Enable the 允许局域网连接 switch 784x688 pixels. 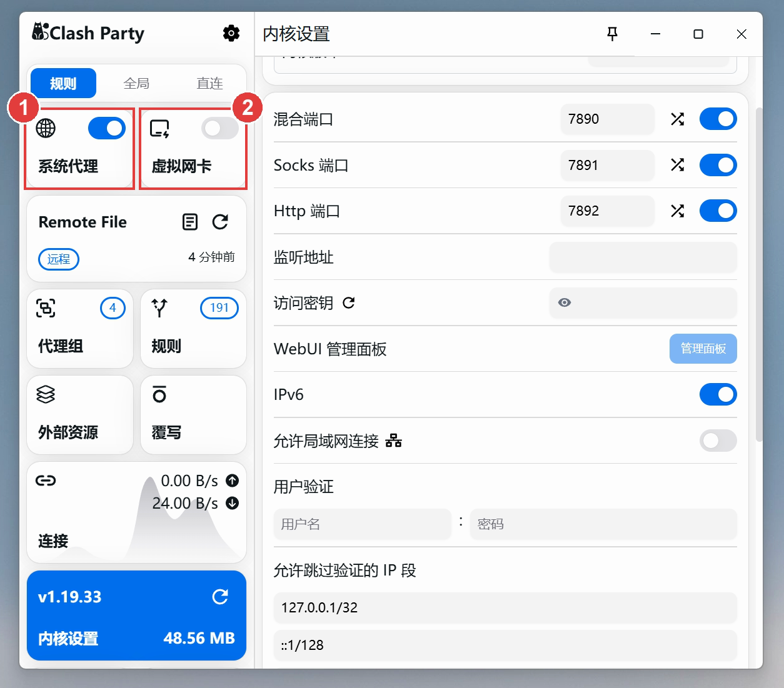pyautogui.click(x=718, y=441)
